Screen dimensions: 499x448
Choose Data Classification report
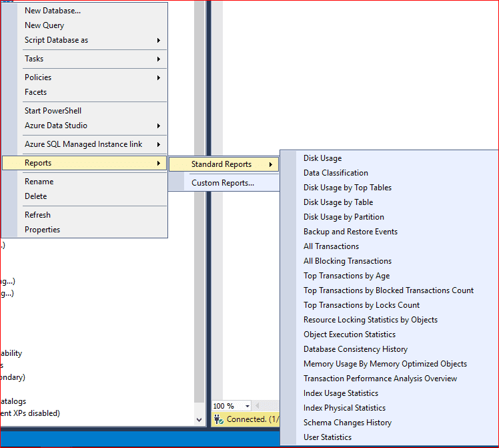[x=336, y=173]
